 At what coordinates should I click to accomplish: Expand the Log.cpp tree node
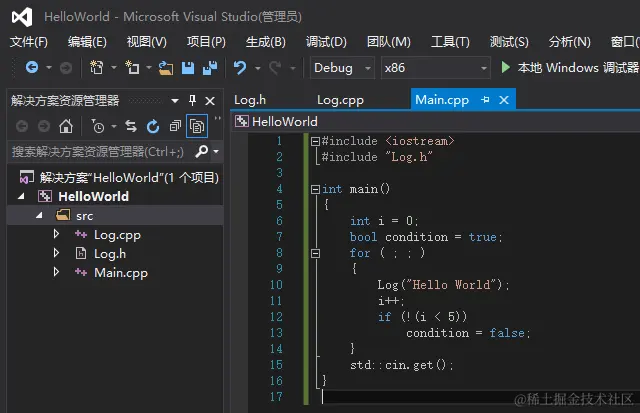click(57, 234)
